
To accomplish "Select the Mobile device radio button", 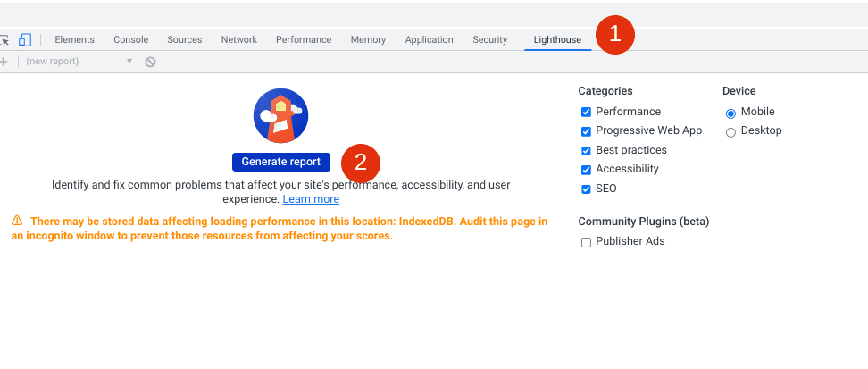I will click(730, 113).
